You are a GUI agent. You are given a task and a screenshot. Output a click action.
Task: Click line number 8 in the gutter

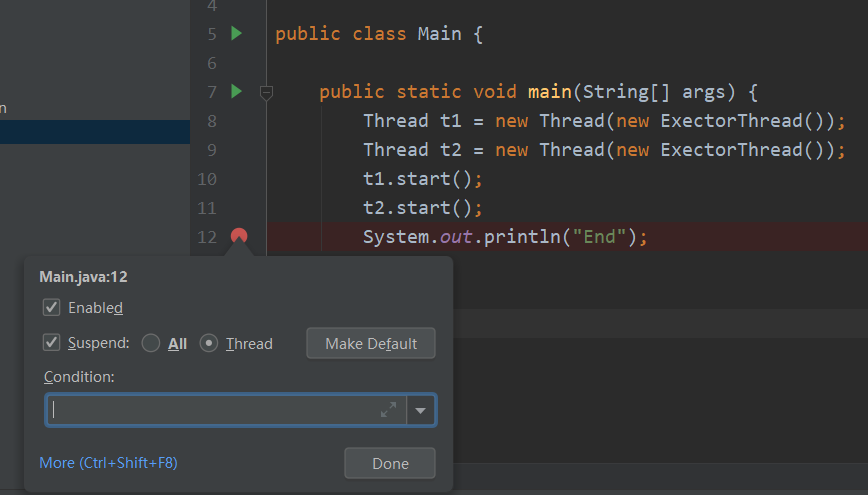coord(212,121)
